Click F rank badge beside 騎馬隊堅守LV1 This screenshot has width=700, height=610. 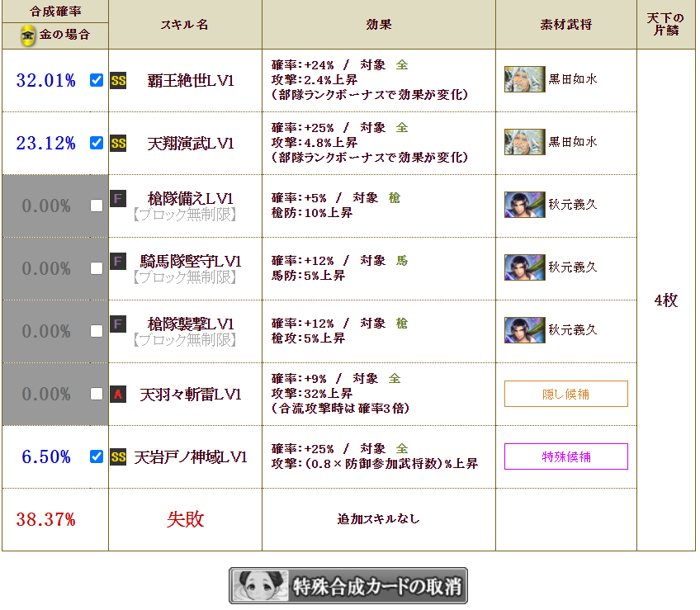[118, 261]
